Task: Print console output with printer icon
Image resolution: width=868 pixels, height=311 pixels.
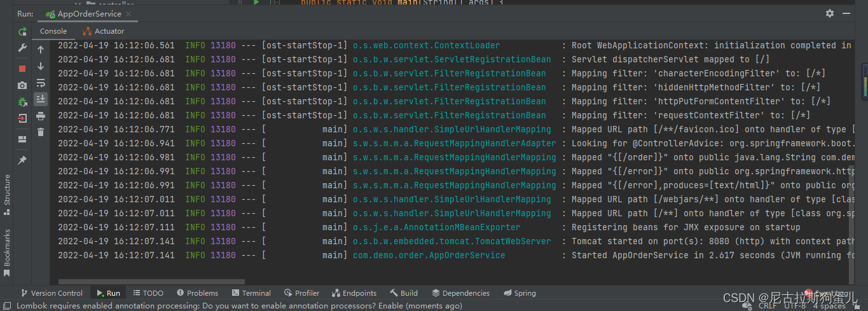Action: click(41, 116)
